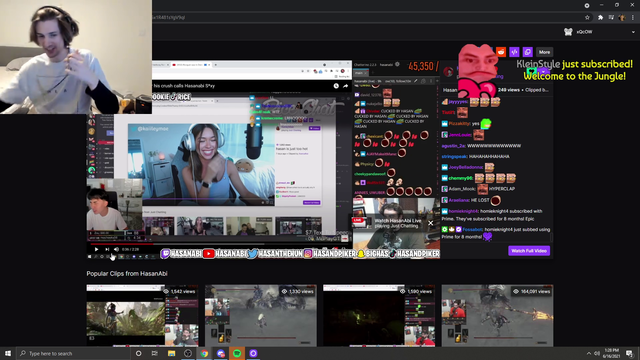
Task: Open the Chrome extensions puzzle icon
Action: [x=600, y=18]
